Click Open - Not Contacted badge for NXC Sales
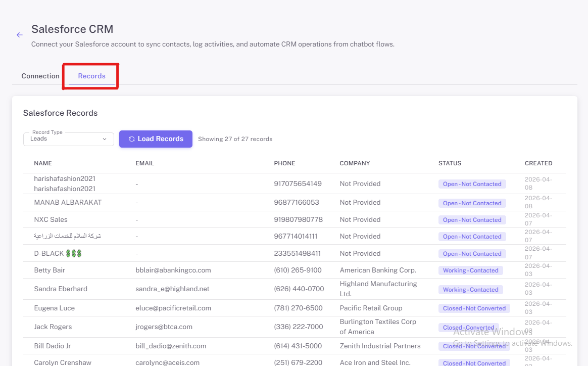This screenshot has width=588, height=366. click(472, 220)
